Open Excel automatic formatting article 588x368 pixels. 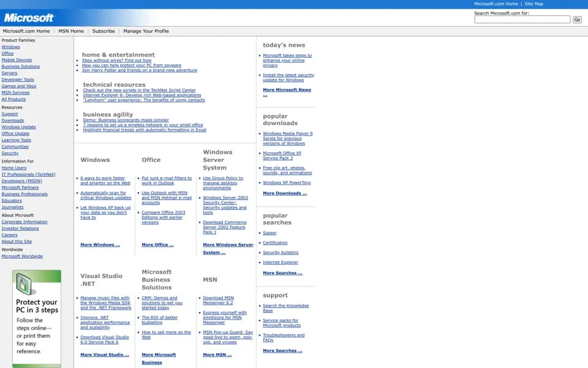(145, 129)
